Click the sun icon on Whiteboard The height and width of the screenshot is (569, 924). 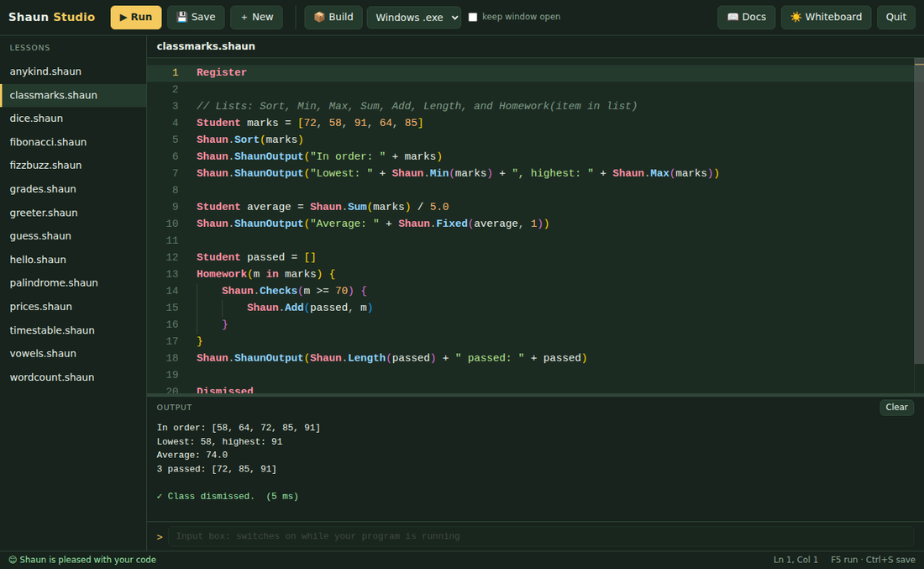click(795, 17)
